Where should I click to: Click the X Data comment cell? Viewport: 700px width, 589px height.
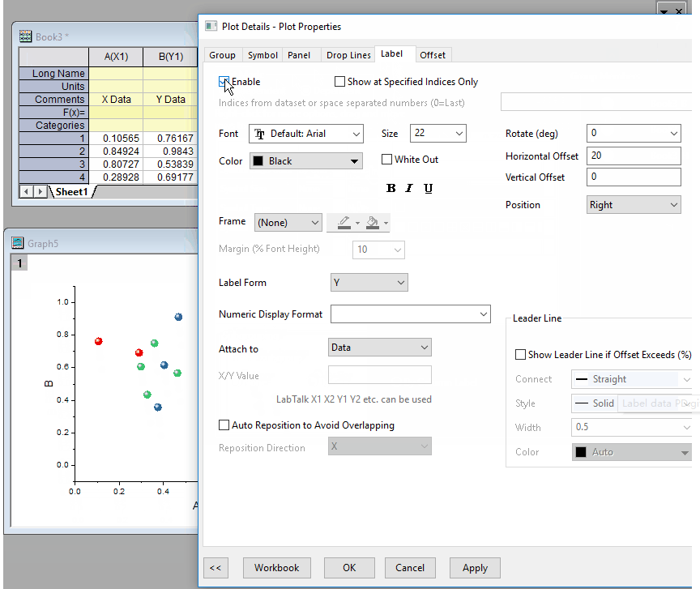click(x=116, y=99)
